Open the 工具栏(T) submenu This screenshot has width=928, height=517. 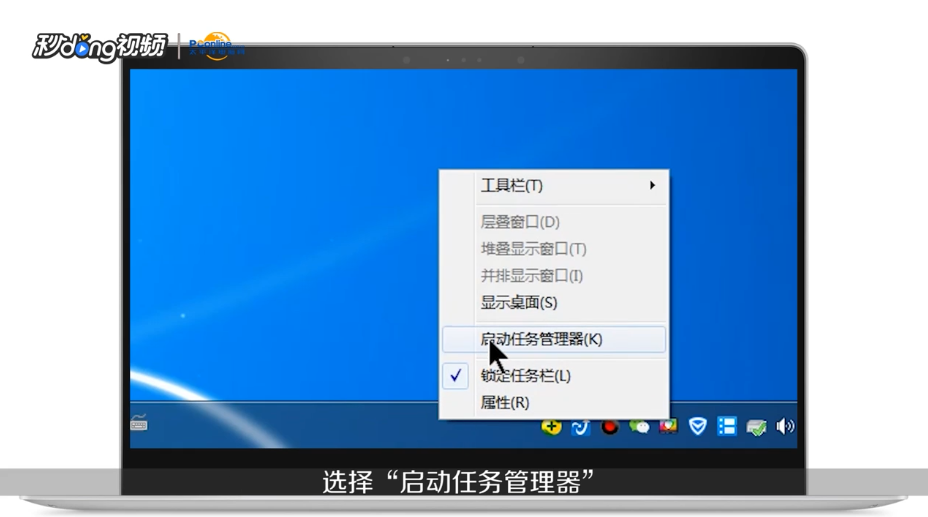point(554,186)
